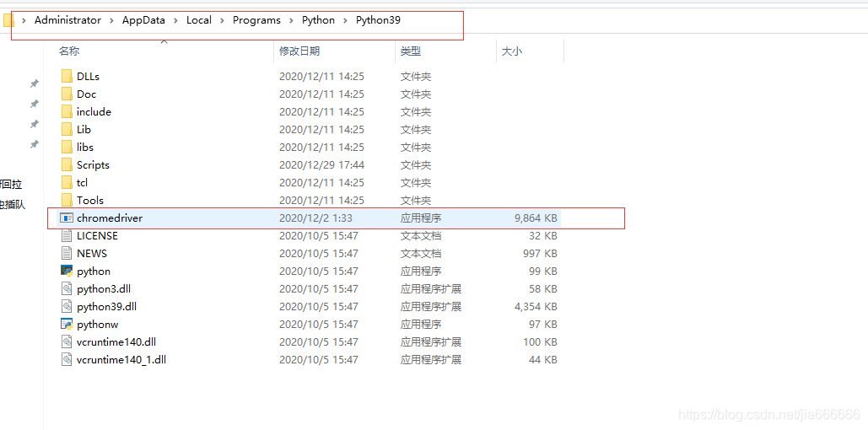This screenshot has height=430, width=868.
Task: Select the vcruntime140_1.dll file name
Action: pyautogui.click(x=121, y=360)
